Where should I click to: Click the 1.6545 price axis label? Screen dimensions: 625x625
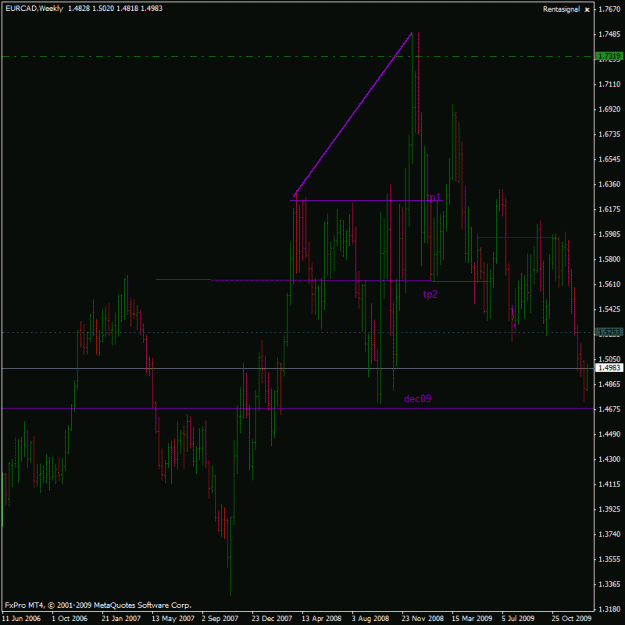610,159
